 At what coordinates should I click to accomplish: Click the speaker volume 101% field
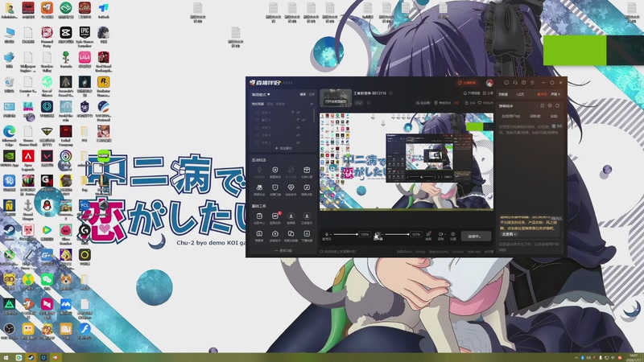[416, 234]
